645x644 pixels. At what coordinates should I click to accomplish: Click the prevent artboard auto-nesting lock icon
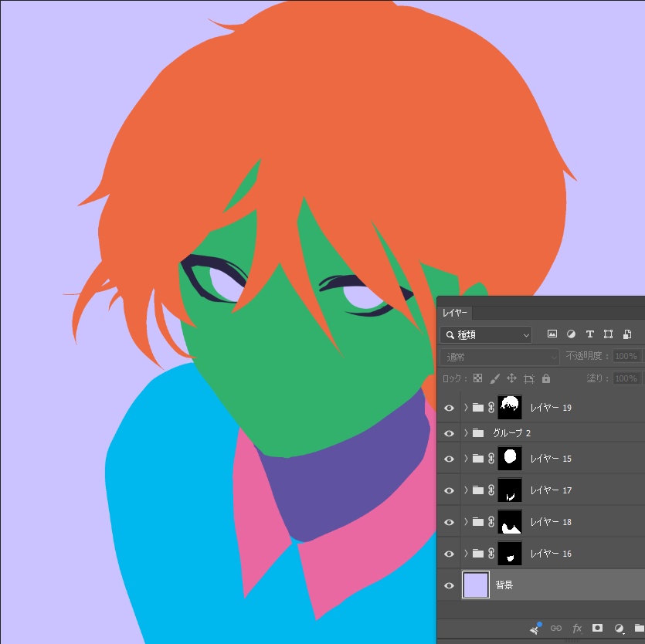[529, 378]
